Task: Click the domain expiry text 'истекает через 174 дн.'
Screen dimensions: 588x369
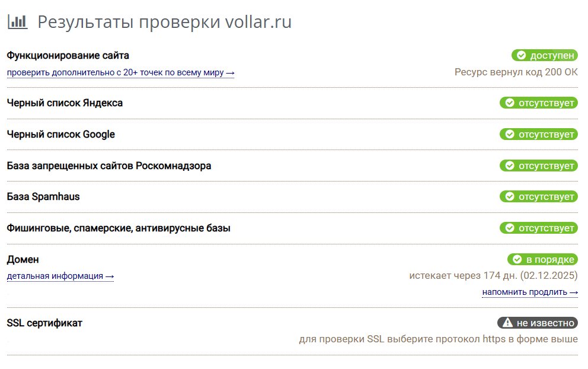Action: [463, 275]
